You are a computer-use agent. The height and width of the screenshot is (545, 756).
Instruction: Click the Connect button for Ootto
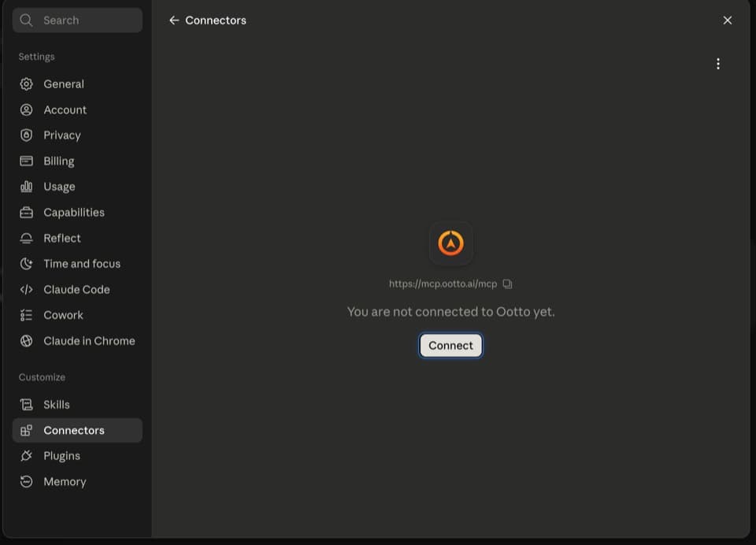pos(450,345)
